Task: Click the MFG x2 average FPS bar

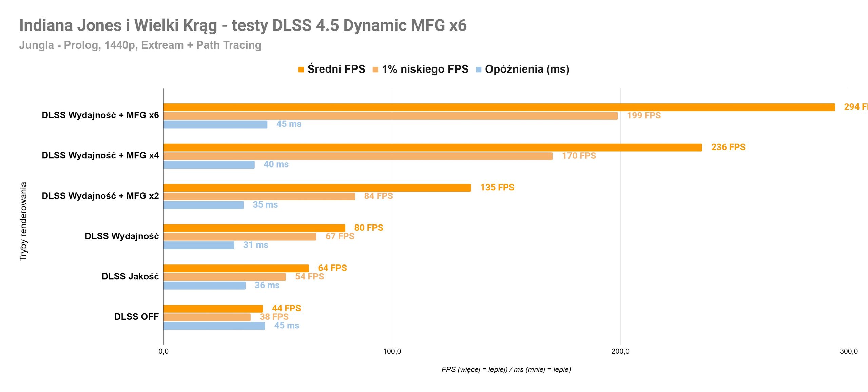Action: [317, 188]
